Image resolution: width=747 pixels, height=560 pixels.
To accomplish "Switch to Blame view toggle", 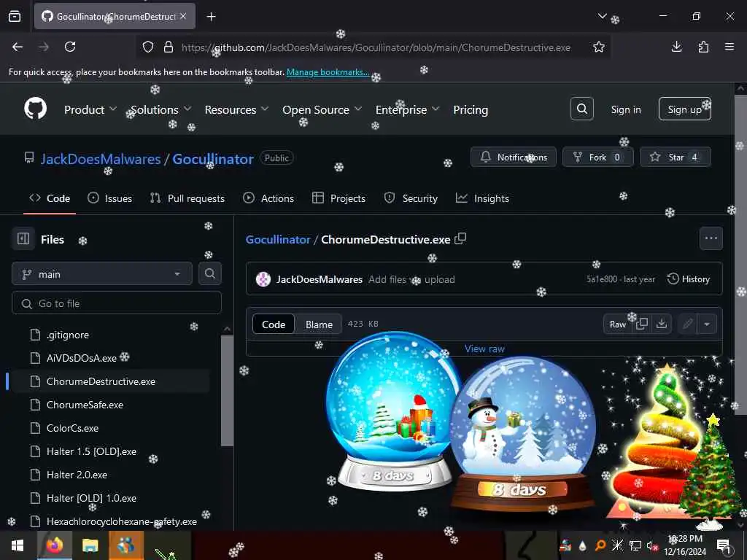I will coord(319,324).
